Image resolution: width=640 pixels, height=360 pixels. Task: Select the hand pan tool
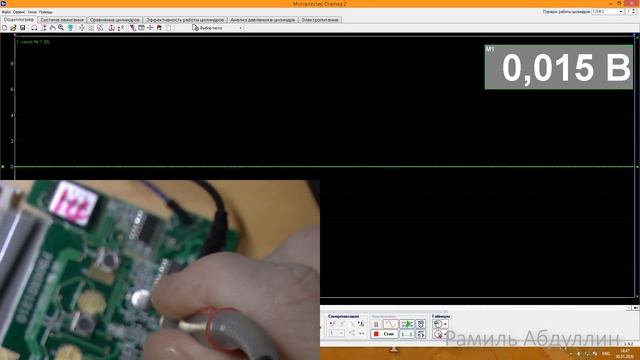point(53,28)
